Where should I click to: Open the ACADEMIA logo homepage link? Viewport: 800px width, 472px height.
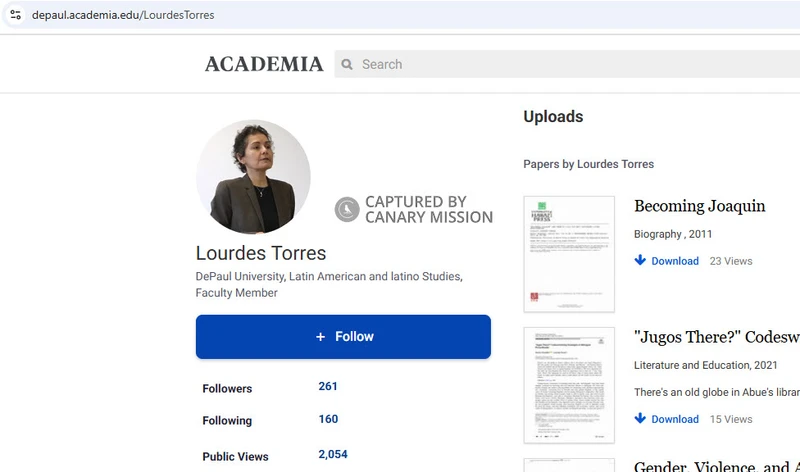(264, 64)
